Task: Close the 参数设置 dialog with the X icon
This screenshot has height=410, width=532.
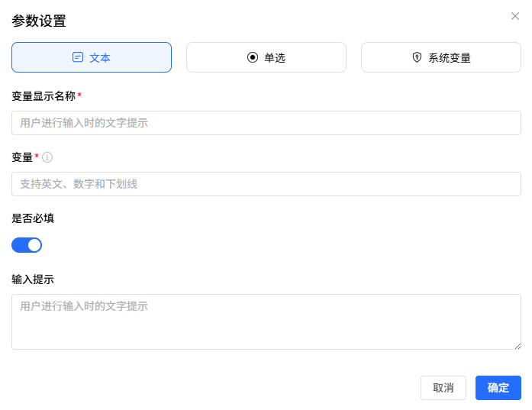Action: (x=515, y=16)
